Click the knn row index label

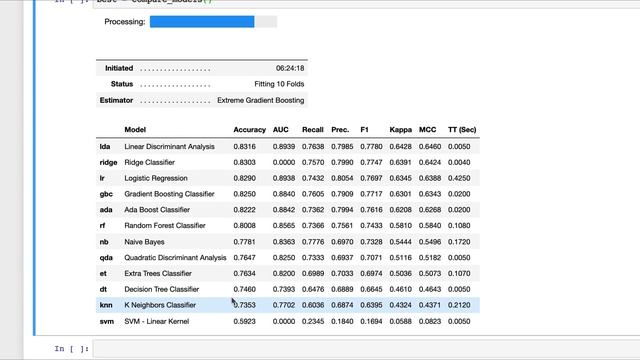[106, 305]
